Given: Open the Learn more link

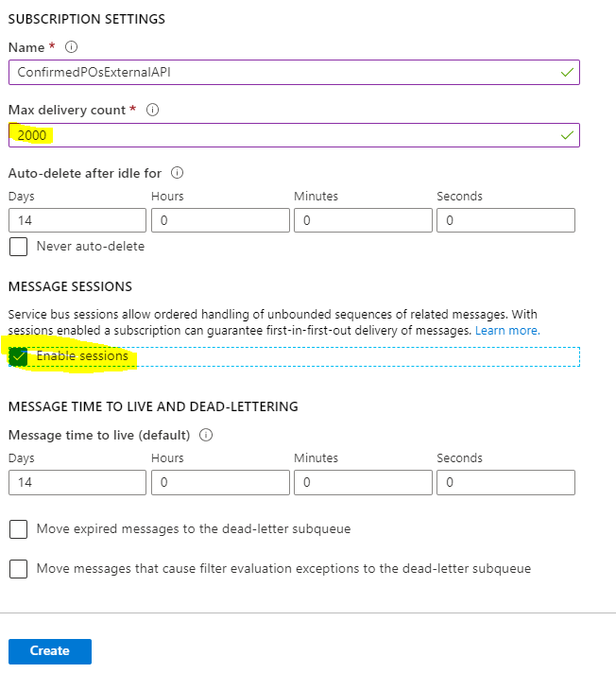Looking at the screenshot, I should tap(507, 331).
